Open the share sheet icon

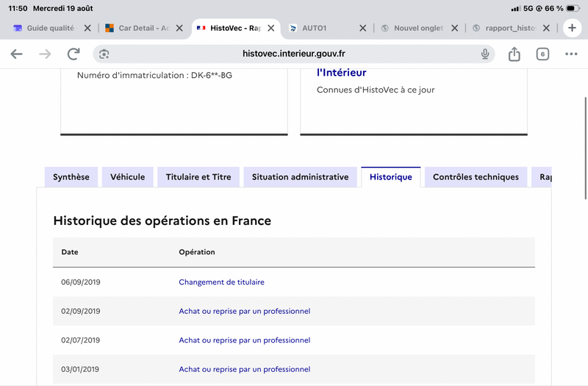click(514, 54)
